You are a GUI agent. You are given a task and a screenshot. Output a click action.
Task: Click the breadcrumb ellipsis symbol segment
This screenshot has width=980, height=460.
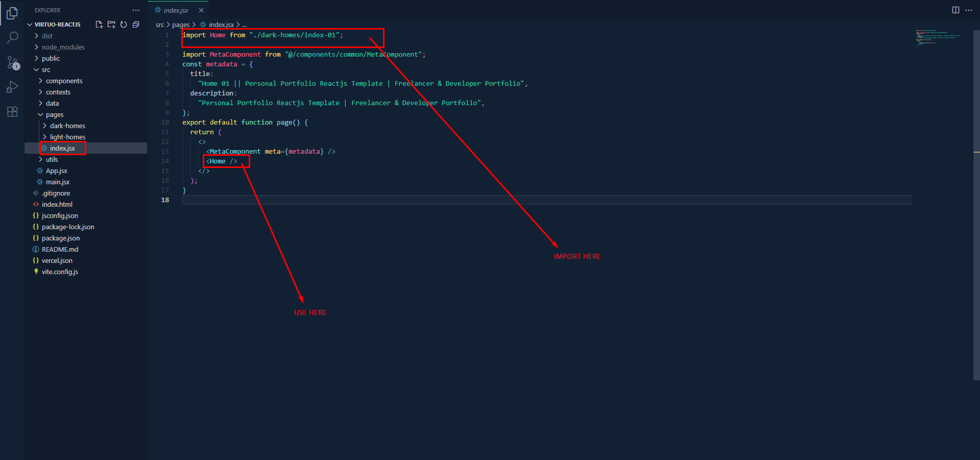[x=244, y=25]
